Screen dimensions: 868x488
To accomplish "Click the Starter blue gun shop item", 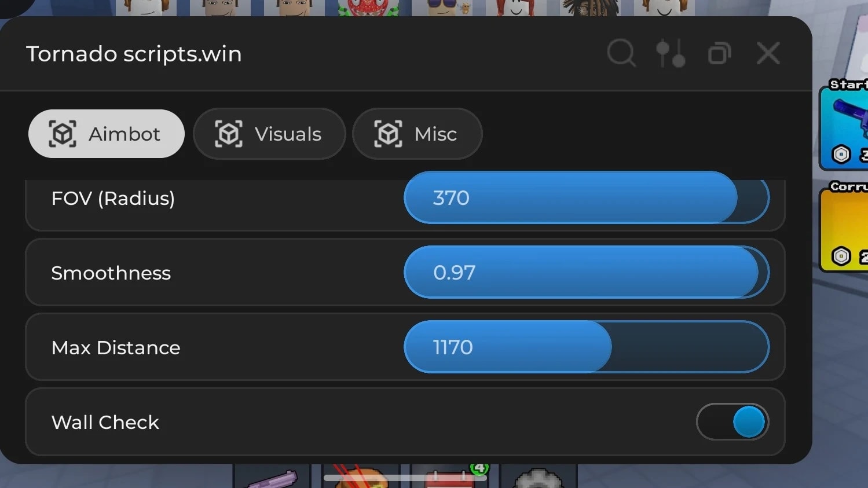I will (x=844, y=124).
